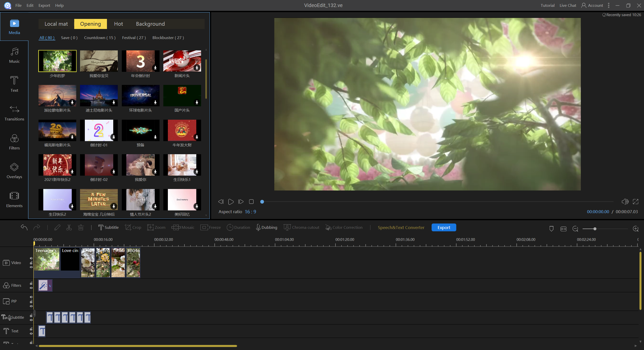Open the Aspect ratio 16:9 dropdown

[250, 212]
